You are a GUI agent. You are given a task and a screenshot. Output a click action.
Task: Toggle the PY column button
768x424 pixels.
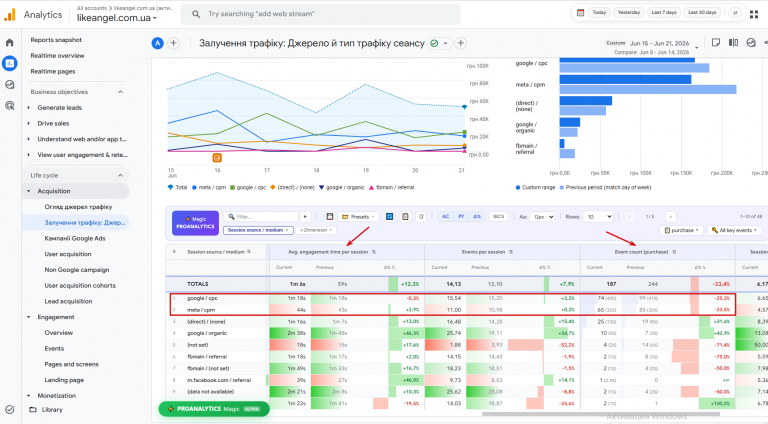point(461,216)
